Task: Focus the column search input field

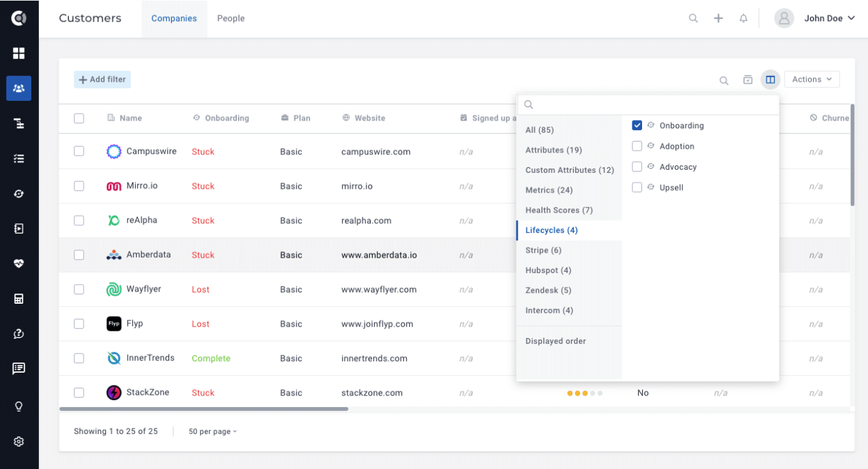Action: 651,105
